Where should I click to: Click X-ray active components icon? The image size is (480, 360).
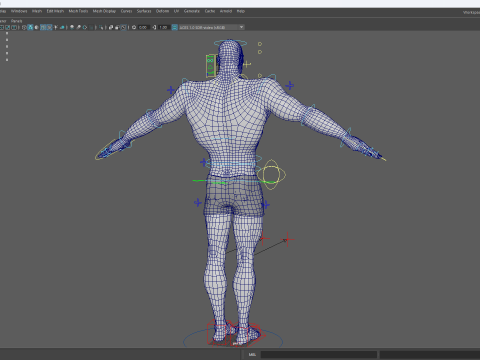117,27
